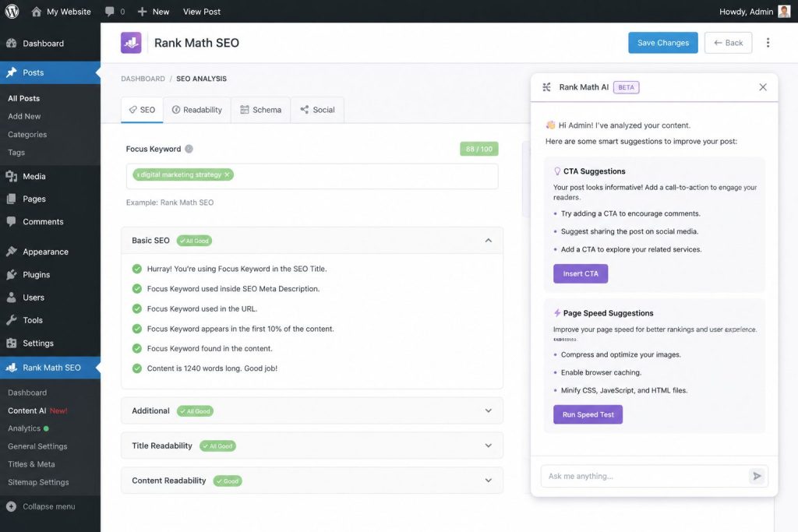Screen dimensions: 798x532
Task: Expand the Additional section
Action: [488, 411]
